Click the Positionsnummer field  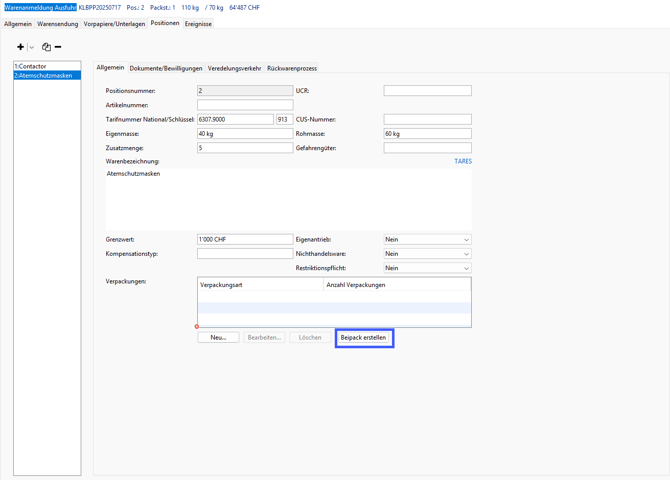tap(245, 91)
